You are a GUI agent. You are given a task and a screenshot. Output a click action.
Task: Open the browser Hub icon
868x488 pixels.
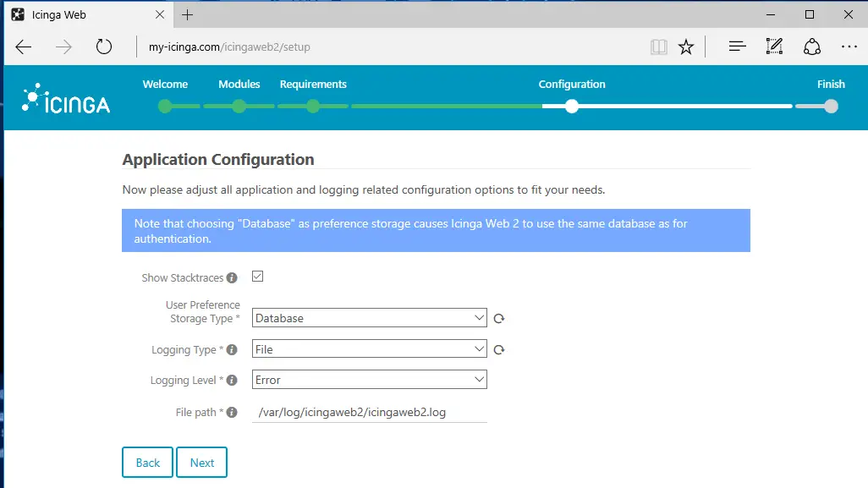[x=738, y=47]
